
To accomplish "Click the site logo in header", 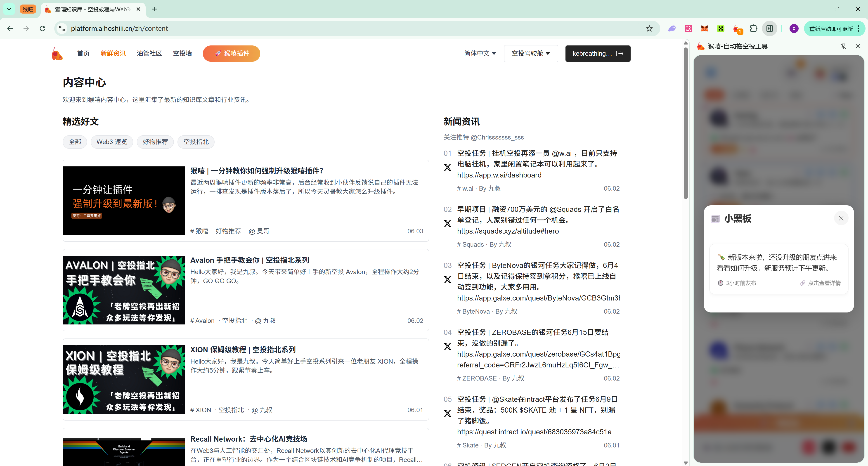I will 57,54.
